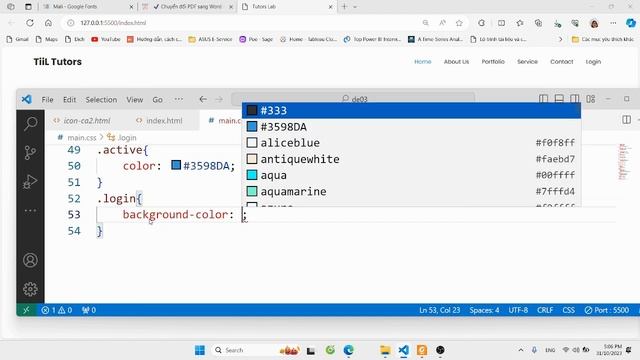Open the Selection menu

101,100
